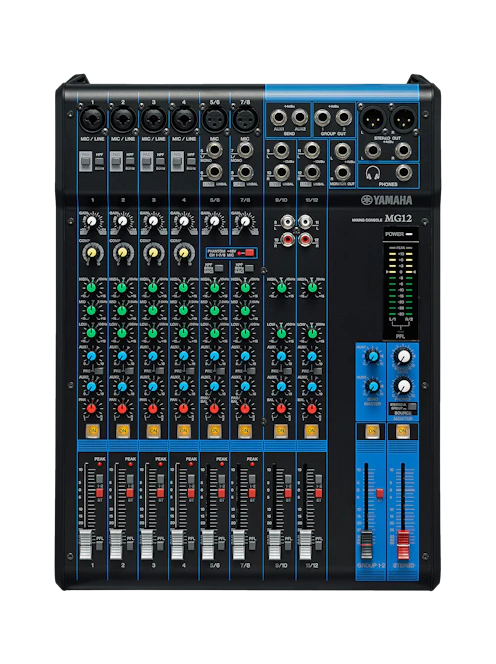Viewport: 496px width, 664px height.
Task: Click the AUX1 knob on channel 5/6
Action: (214, 356)
